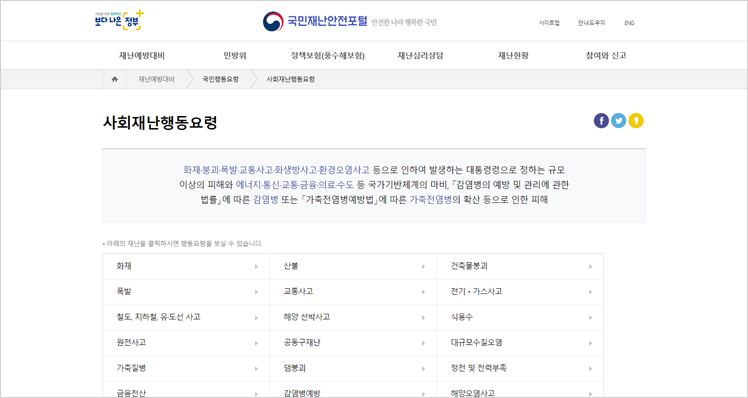Click 재난예방대비 in the breadcrumb
The height and width of the screenshot is (398, 748).
tap(156, 79)
